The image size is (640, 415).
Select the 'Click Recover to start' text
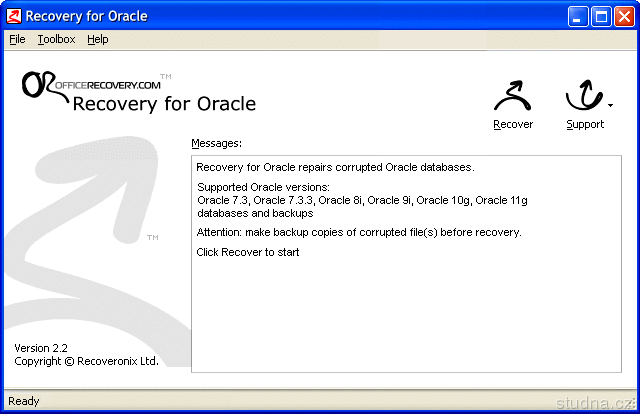[248, 252]
